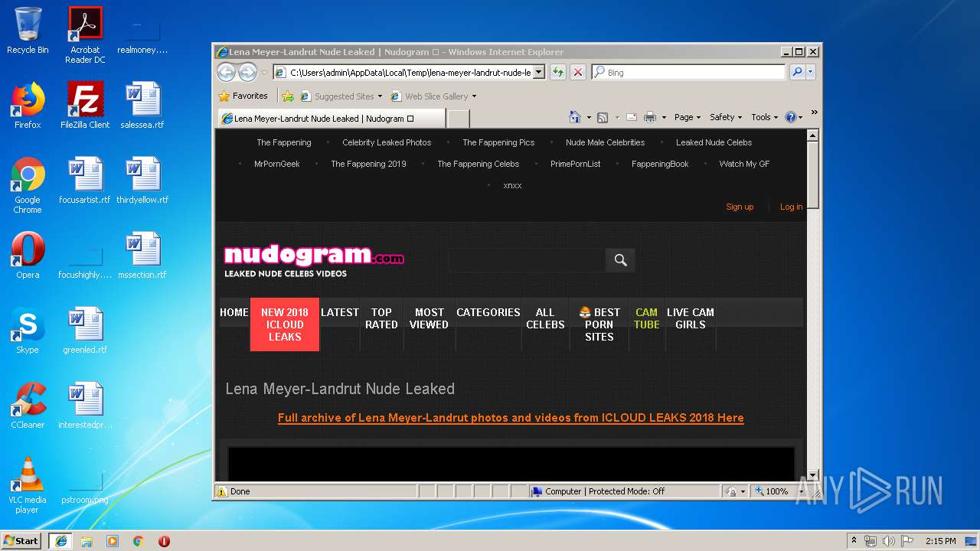Click the RSS feeds icon in command bar
Viewport: 980px width, 551px height.
(603, 117)
